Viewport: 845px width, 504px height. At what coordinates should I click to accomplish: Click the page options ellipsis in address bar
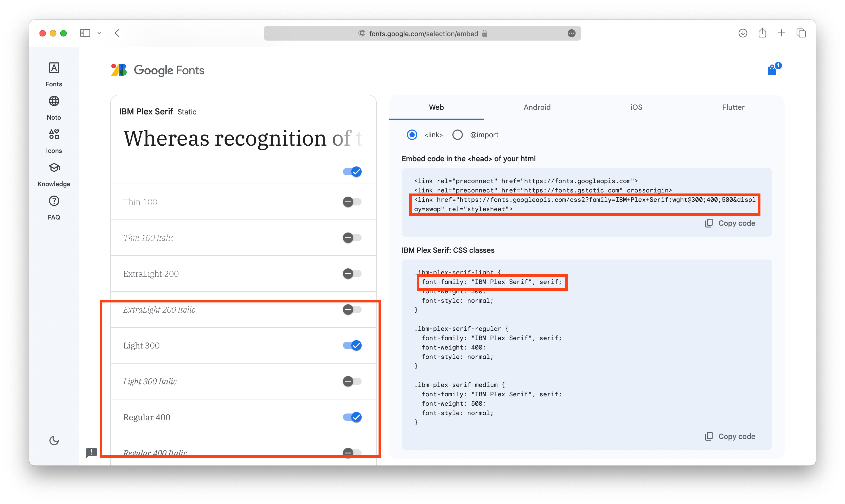tap(572, 33)
